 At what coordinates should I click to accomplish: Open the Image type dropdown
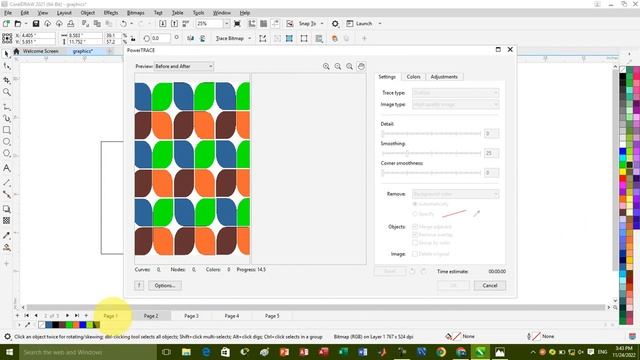tap(456, 104)
